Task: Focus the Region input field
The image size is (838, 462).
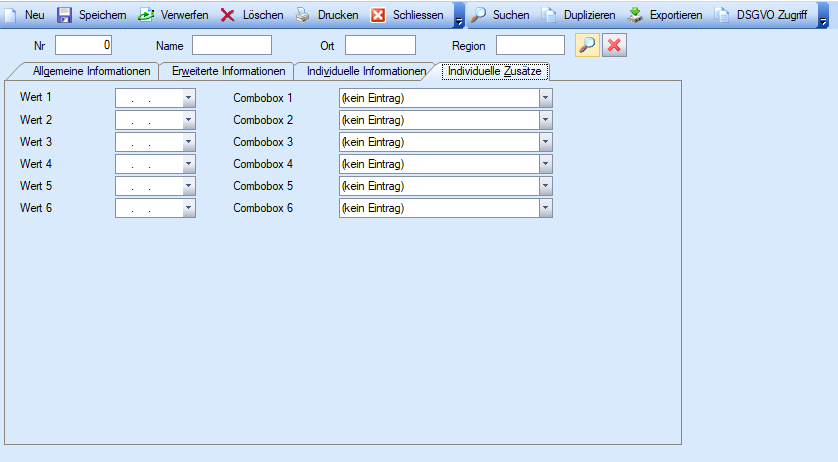Action: (x=530, y=45)
